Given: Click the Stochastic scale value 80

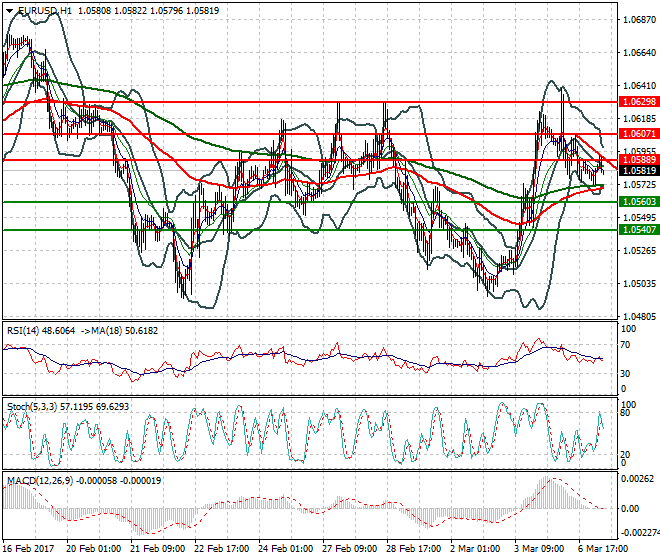Looking at the screenshot, I should click(625, 413).
